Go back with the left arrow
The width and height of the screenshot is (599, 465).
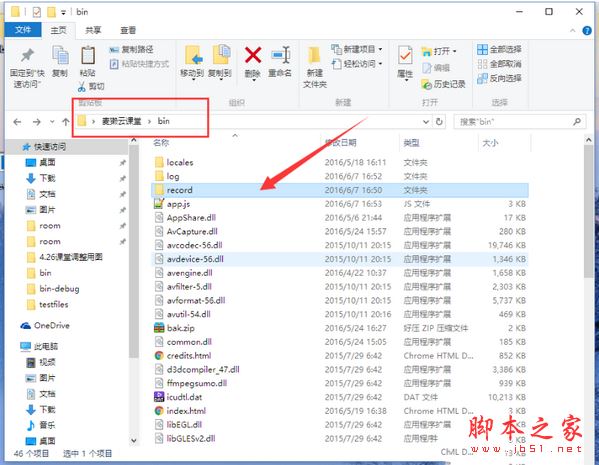pyautogui.click(x=17, y=122)
